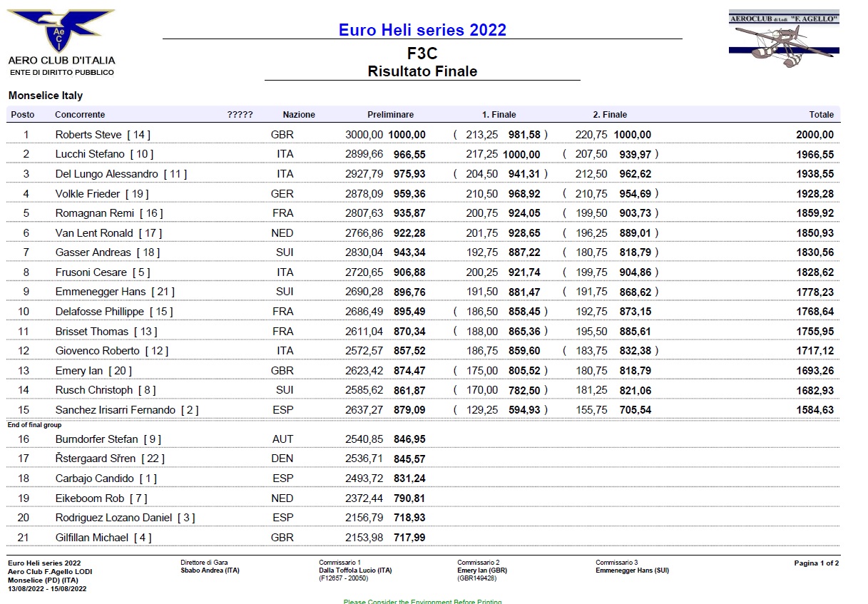The width and height of the screenshot is (868, 604).
Task: Click the Euro Heli series 2022 title
Action: pos(422,30)
